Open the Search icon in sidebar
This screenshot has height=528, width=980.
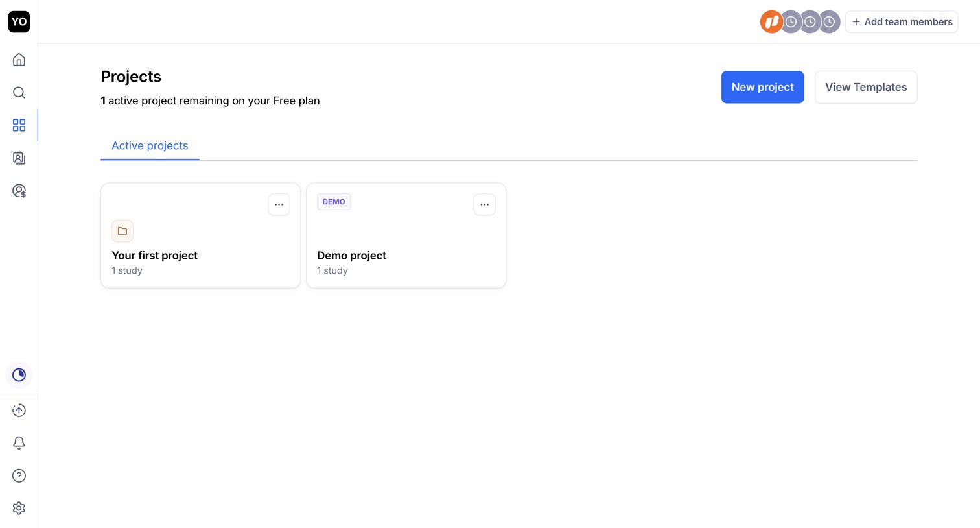tap(19, 92)
